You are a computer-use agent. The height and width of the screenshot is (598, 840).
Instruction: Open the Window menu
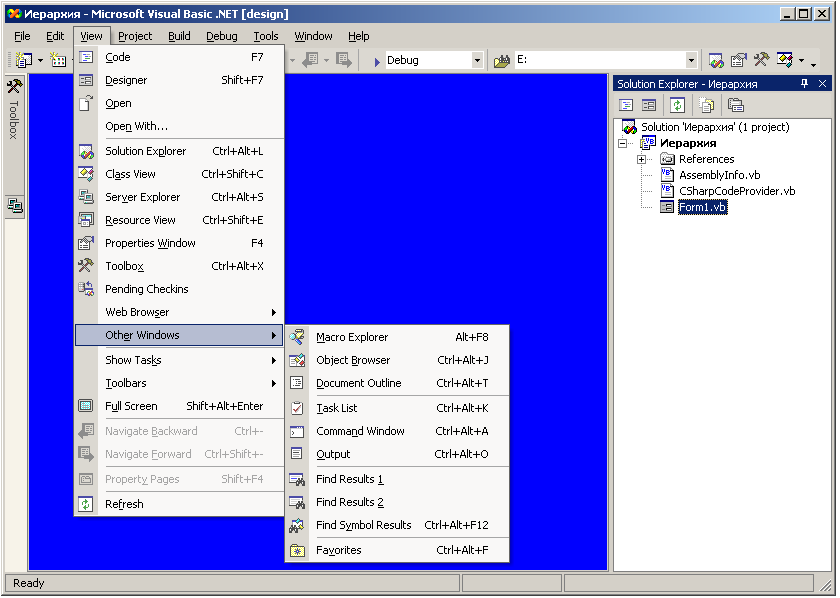[x=313, y=36]
